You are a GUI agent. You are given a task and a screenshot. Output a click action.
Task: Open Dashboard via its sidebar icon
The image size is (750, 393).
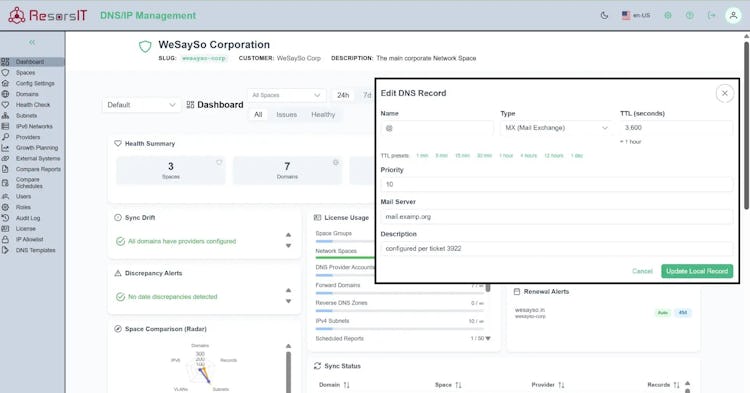[x=5, y=62]
